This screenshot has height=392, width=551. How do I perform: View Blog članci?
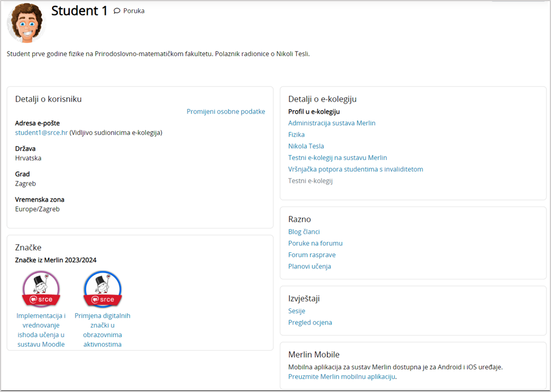(x=304, y=231)
